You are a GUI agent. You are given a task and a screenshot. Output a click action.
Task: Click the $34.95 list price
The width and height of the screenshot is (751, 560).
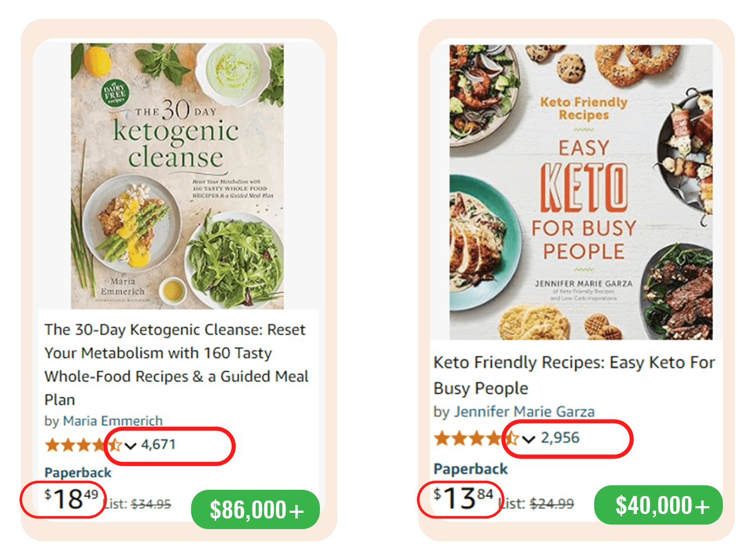[151, 504]
